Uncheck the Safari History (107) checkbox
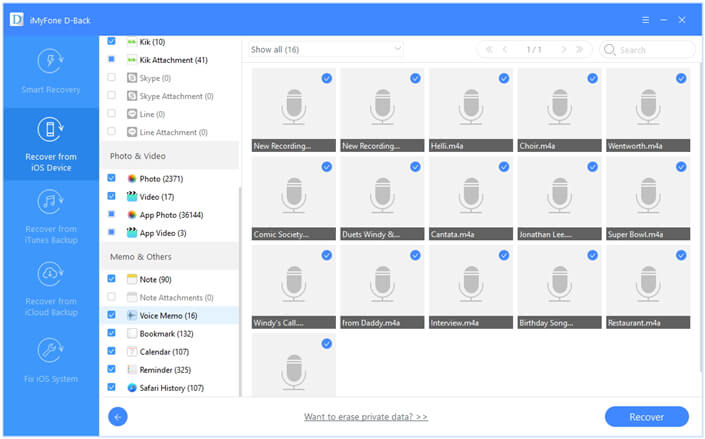 tap(111, 386)
